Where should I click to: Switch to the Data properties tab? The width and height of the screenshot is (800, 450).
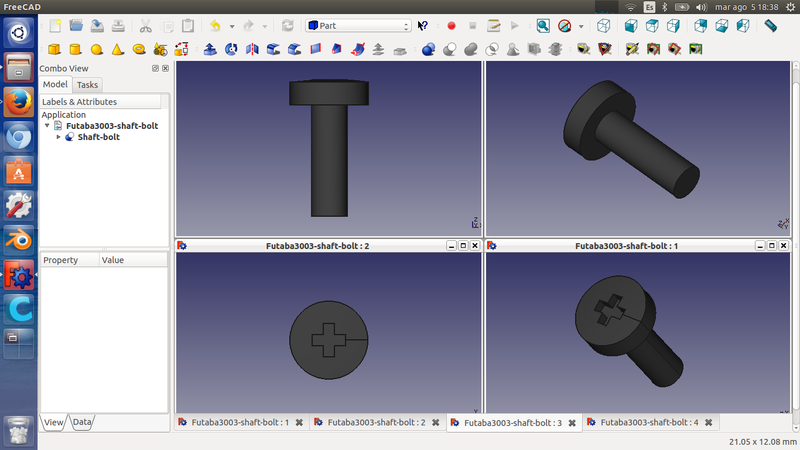pyautogui.click(x=82, y=423)
